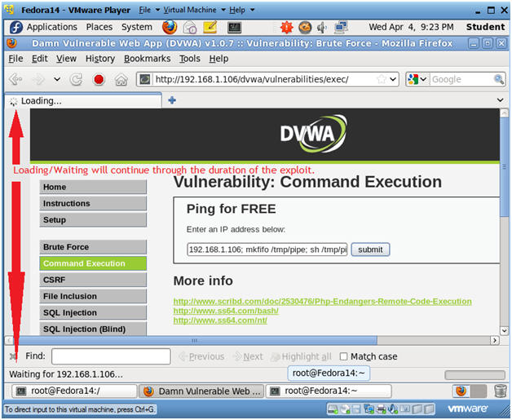This screenshot has height=420, width=512.
Task: Open VMware Virtual Machine dropdown menu
Action: coord(194,10)
